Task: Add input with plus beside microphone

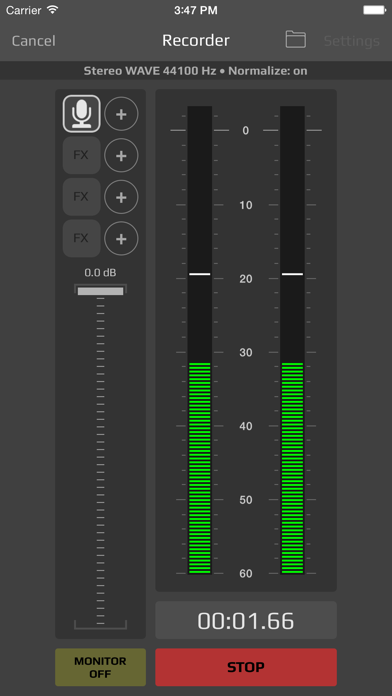Action: point(121,114)
